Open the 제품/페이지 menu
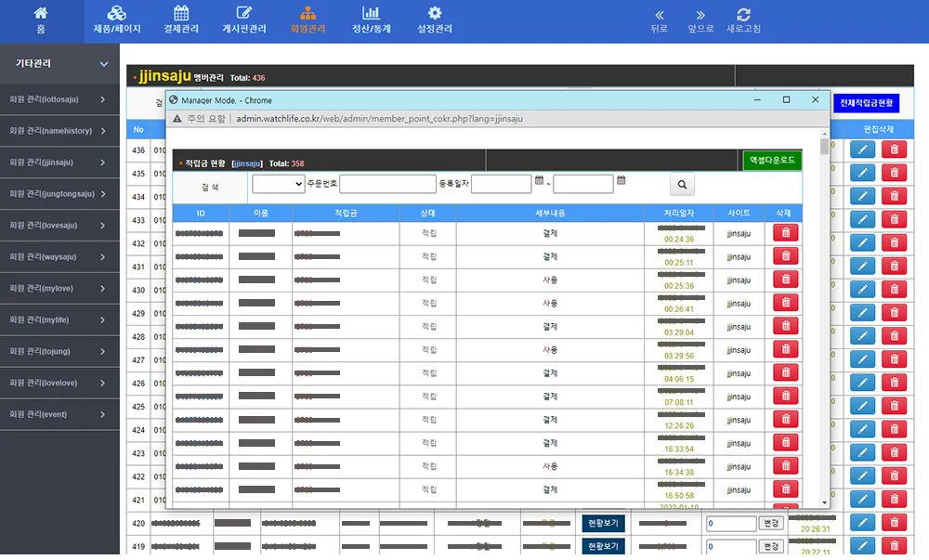 click(x=117, y=20)
